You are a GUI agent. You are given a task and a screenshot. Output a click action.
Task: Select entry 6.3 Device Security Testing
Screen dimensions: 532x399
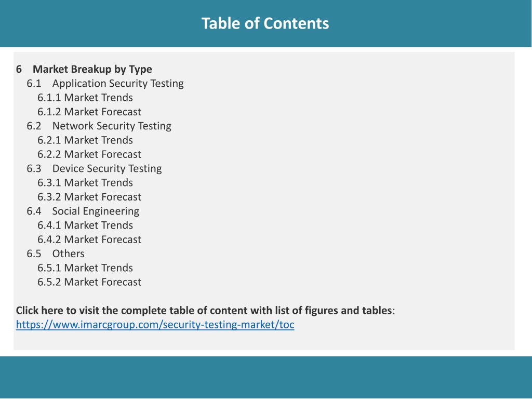(95, 169)
